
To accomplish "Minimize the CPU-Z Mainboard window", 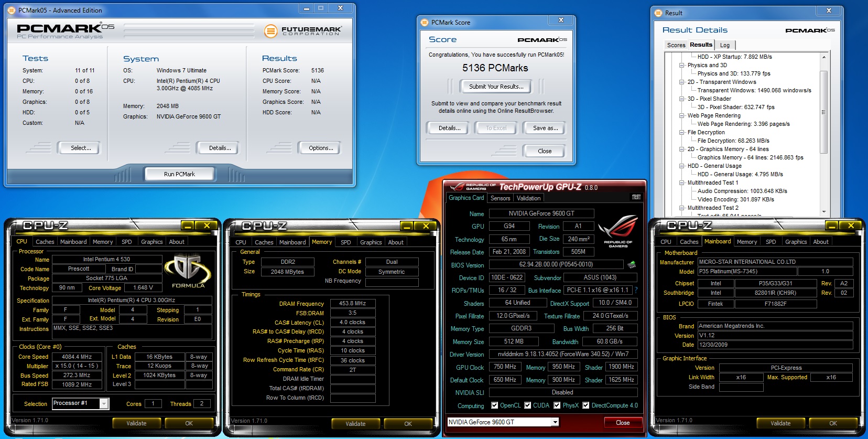I will (x=832, y=226).
